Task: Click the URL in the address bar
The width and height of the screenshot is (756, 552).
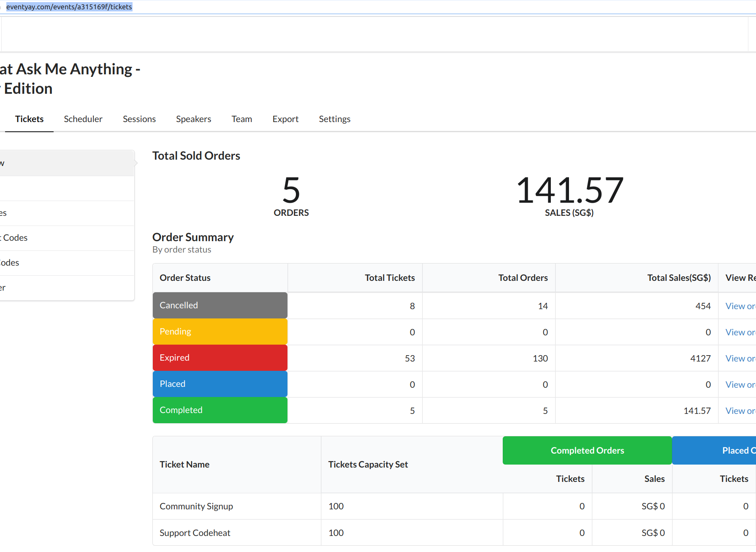Action: pos(69,7)
